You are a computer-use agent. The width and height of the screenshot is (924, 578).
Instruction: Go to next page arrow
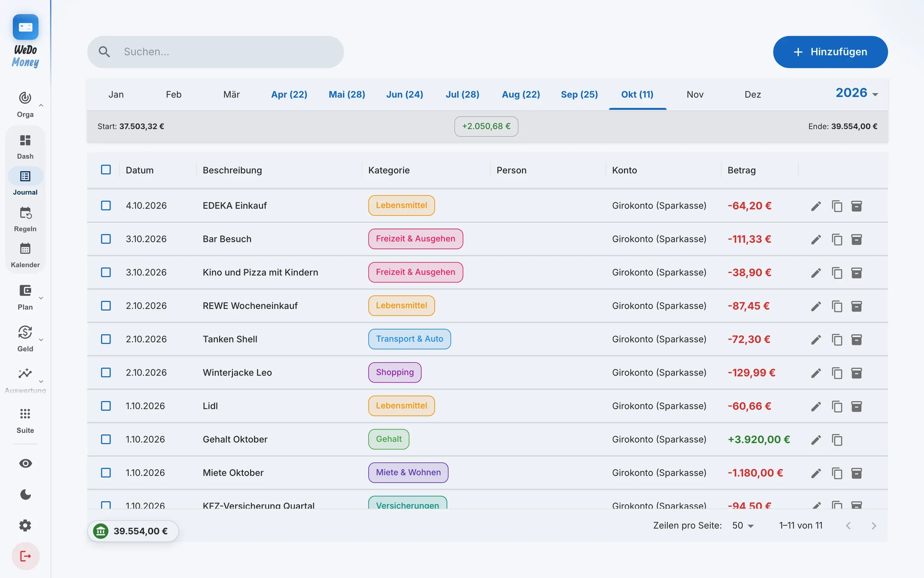[x=874, y=526]
